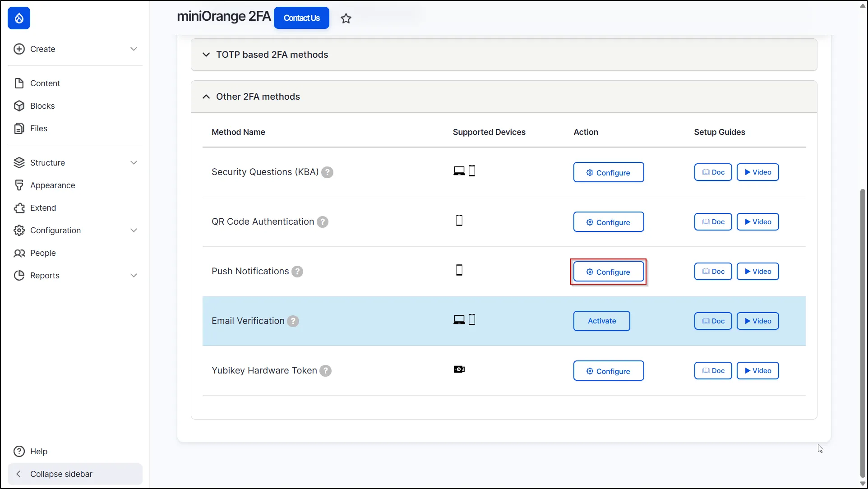The width and height of the screenshot is (868, 489).
Task: Click the Appearance brush icon in sidebar
Action: point(19,185)
